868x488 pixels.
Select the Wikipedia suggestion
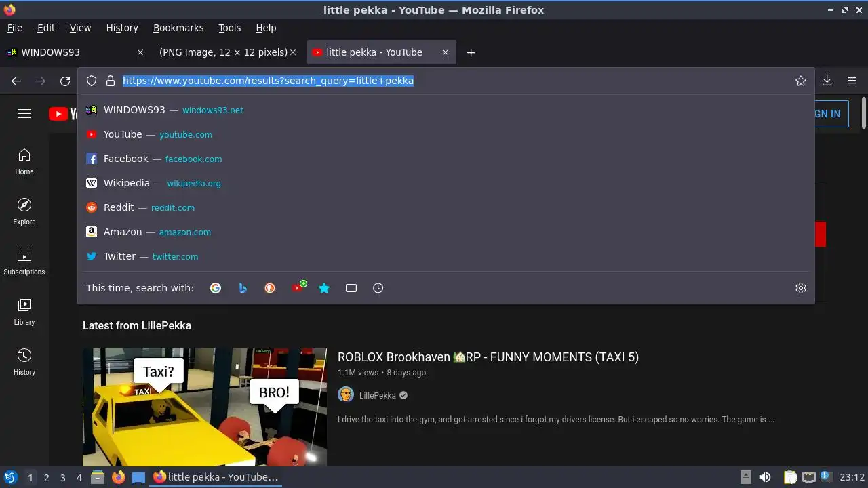(x=446, y=183)
